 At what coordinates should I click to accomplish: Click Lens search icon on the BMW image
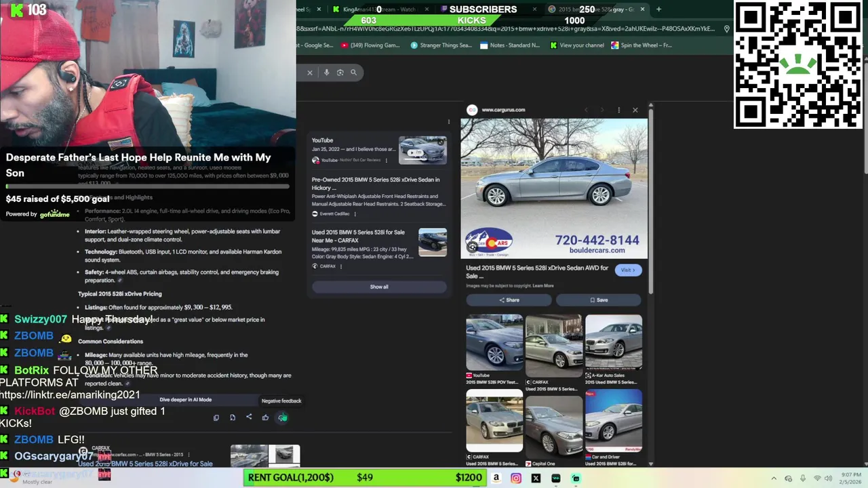[x=473, y=247]
